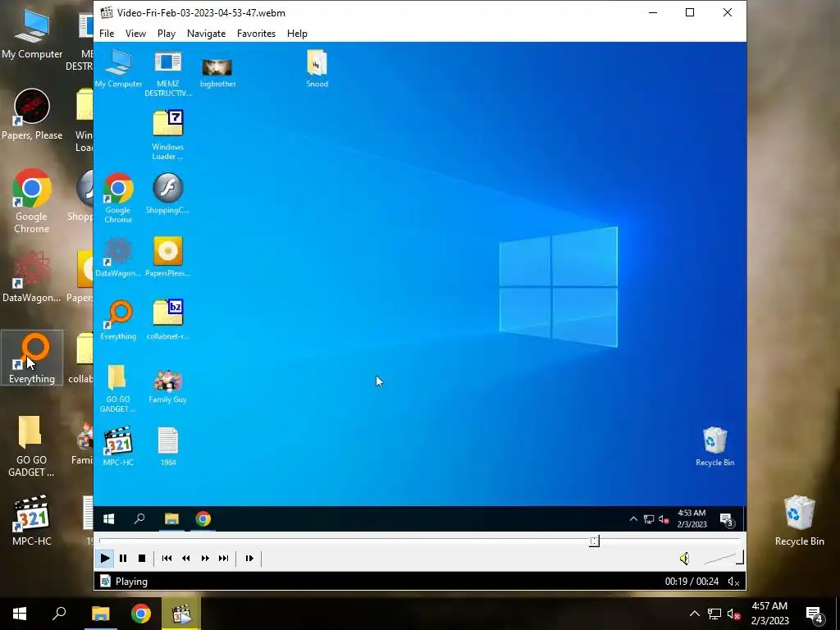Select bigbrother image icon in the video
Image resolution: width=840 pixels, height=630 pixels.
(x=217, y=72)
